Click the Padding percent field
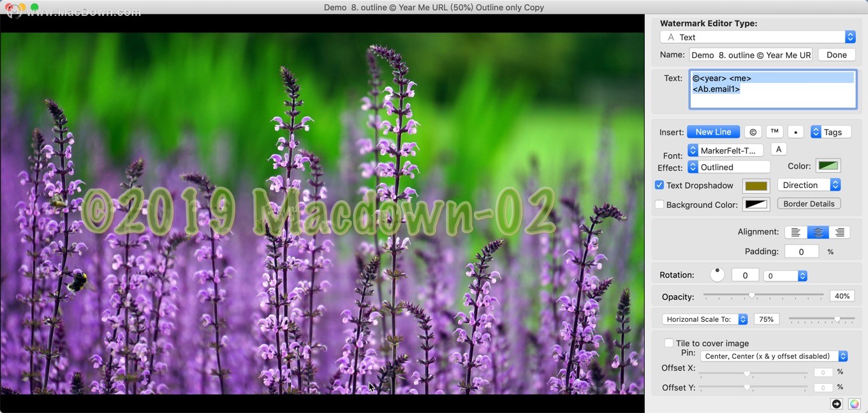Screen dimensions: 868x413 pos(802,252)
